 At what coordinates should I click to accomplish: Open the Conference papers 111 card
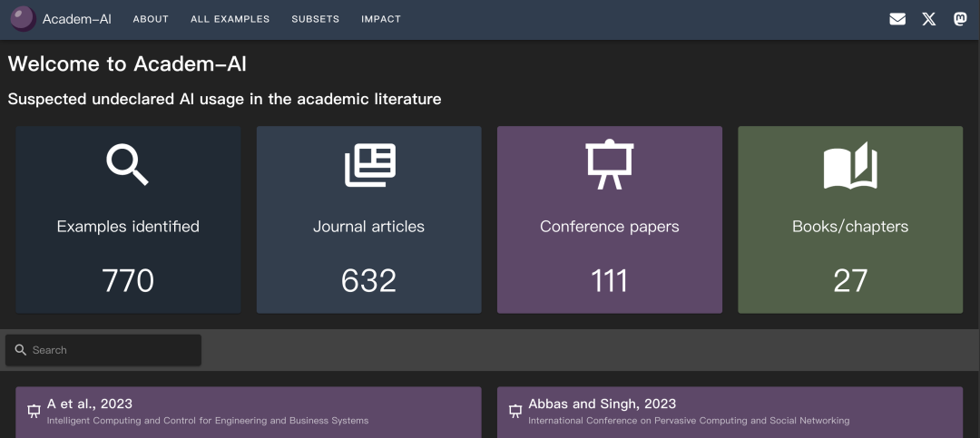point(610,219)
